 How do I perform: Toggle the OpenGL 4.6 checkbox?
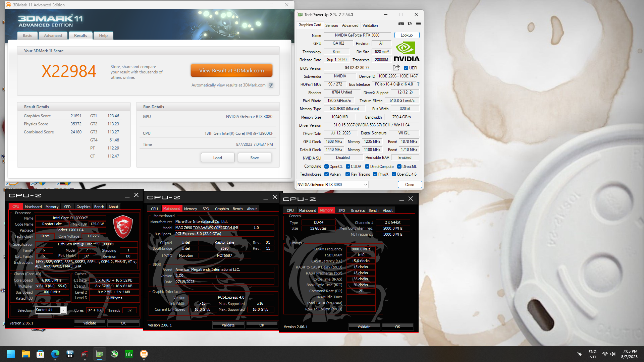(x=394, y=174)
